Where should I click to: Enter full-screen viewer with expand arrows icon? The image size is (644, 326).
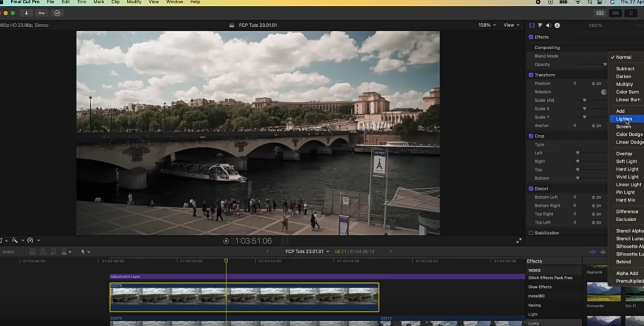point(519,241)
